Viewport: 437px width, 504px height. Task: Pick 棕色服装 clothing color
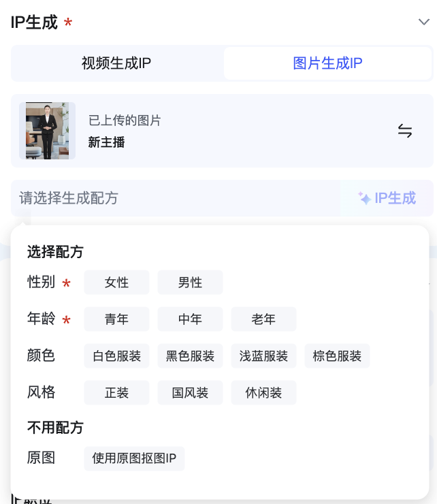[337, 356]
